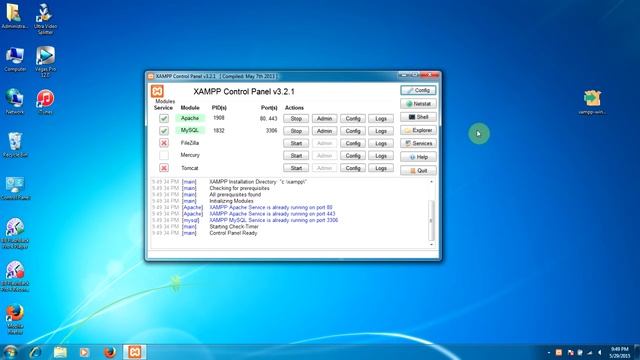This screenshot has width=640, height=360.
Task: Click the orange XAMPP logo in panel
Action: pos(157,91)
